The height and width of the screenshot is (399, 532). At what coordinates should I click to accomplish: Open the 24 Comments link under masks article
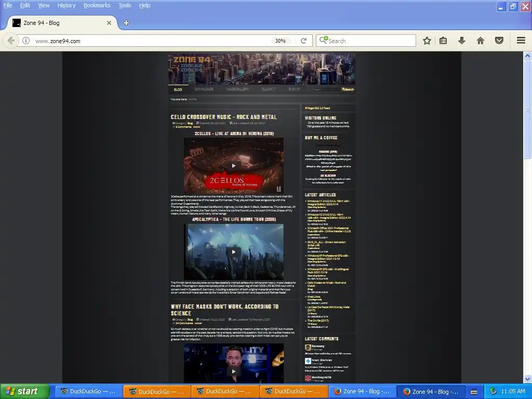tap(184, 323)
